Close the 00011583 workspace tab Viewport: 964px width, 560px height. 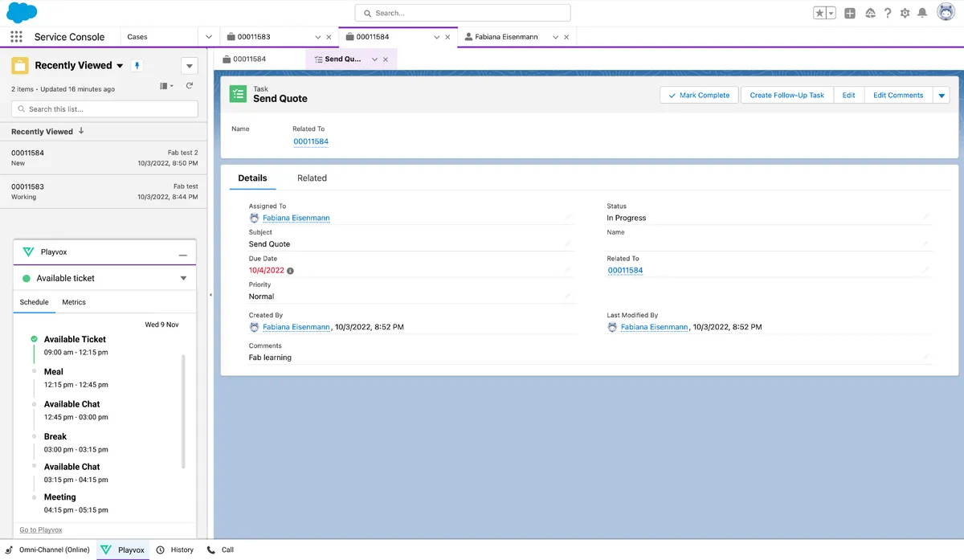(x=329, y=37)
